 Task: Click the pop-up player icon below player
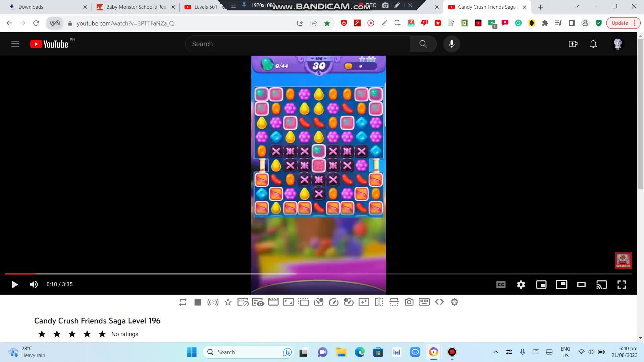point(304,302)
